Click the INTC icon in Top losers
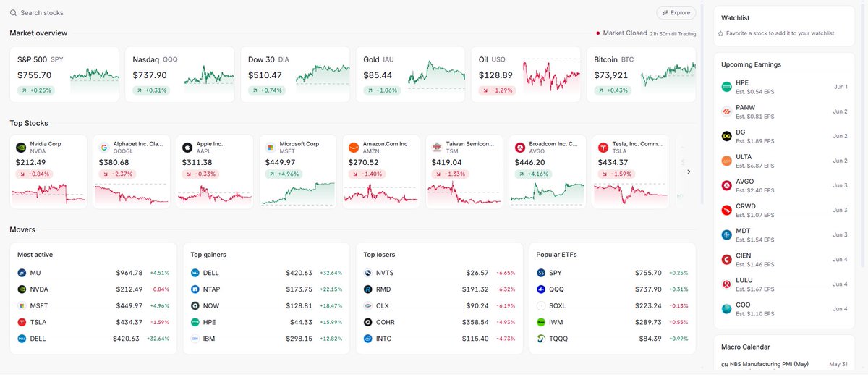The height and width of the screenshot is (377, 868). tap(368, 339)
